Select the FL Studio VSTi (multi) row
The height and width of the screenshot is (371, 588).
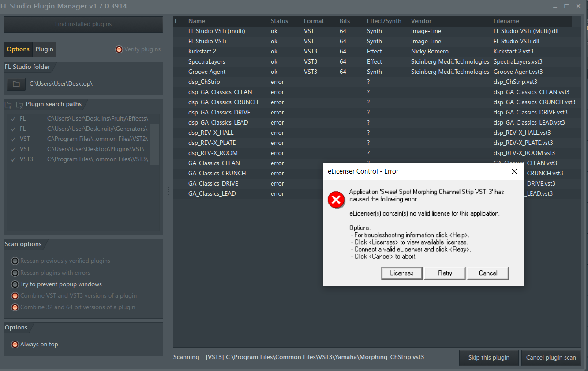pos(377,31)
